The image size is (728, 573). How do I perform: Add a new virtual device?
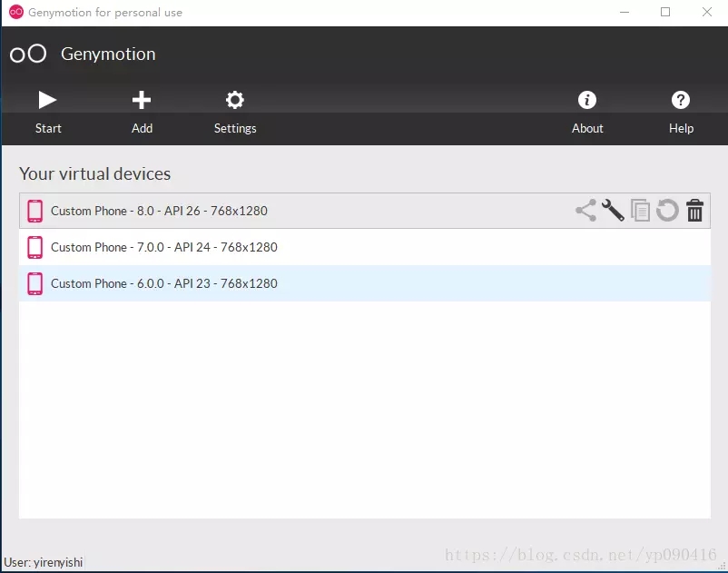142,112
